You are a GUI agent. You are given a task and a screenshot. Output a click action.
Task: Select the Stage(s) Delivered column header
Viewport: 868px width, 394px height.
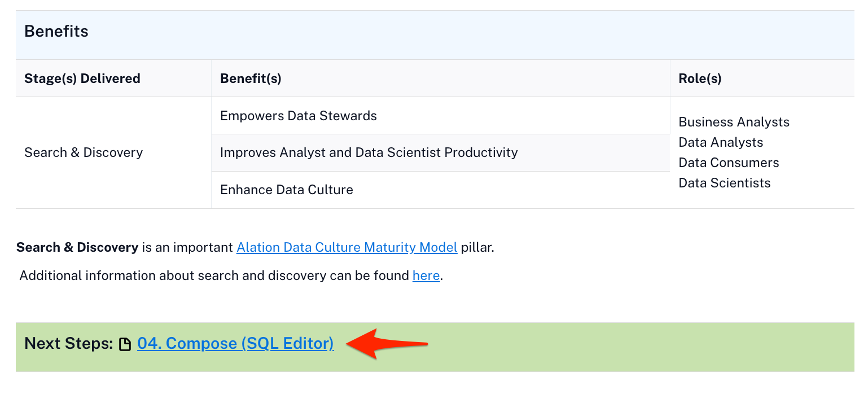[x=82, y=78]
